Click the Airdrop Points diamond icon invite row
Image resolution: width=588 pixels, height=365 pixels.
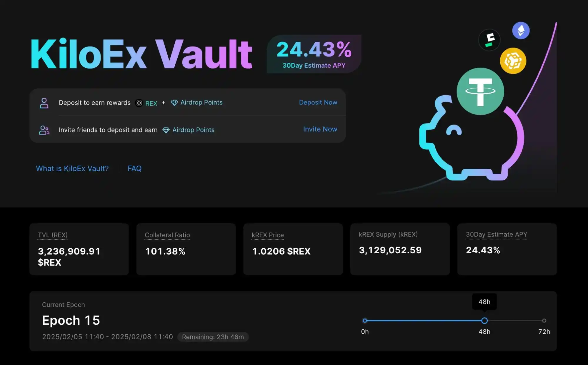[x=166, y=130]
